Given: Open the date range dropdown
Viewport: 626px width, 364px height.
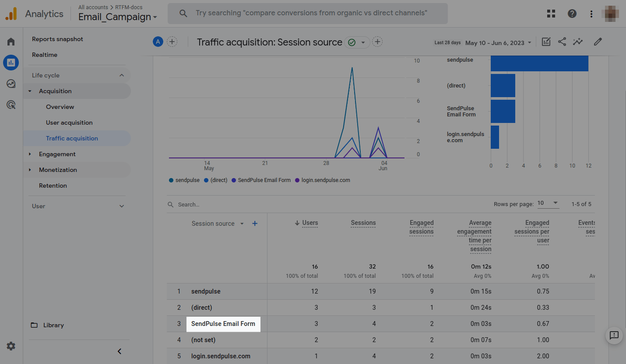Looking at the screenshot, I should pos(498,43).
